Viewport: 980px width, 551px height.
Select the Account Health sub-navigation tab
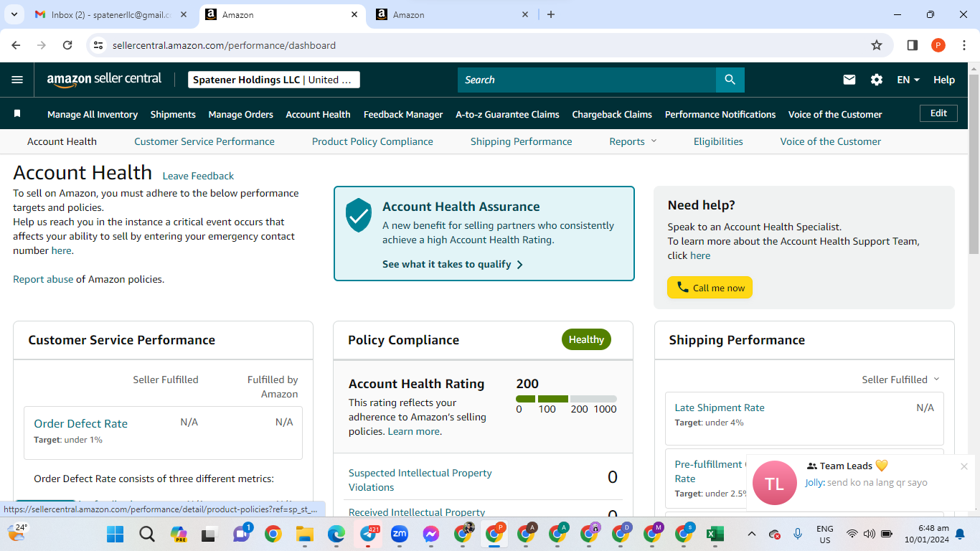pyautogui.click(x=62, y=141)
